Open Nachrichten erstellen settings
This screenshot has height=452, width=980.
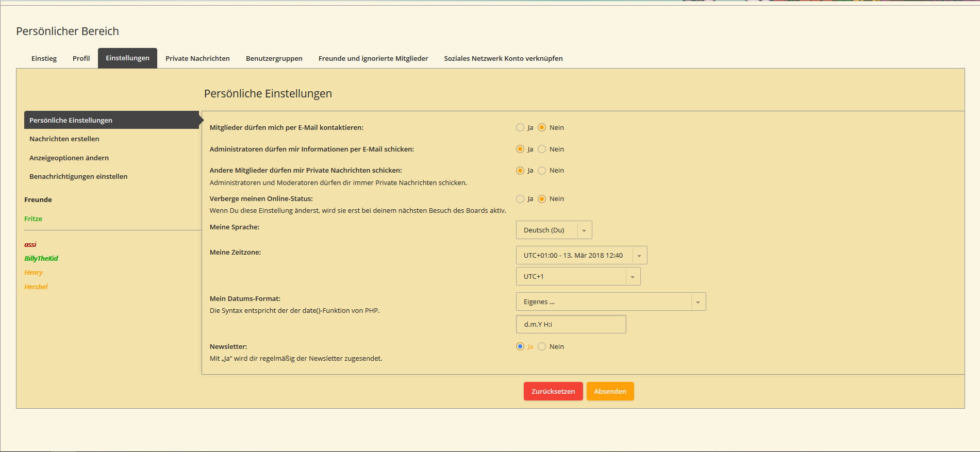point(64,139)
